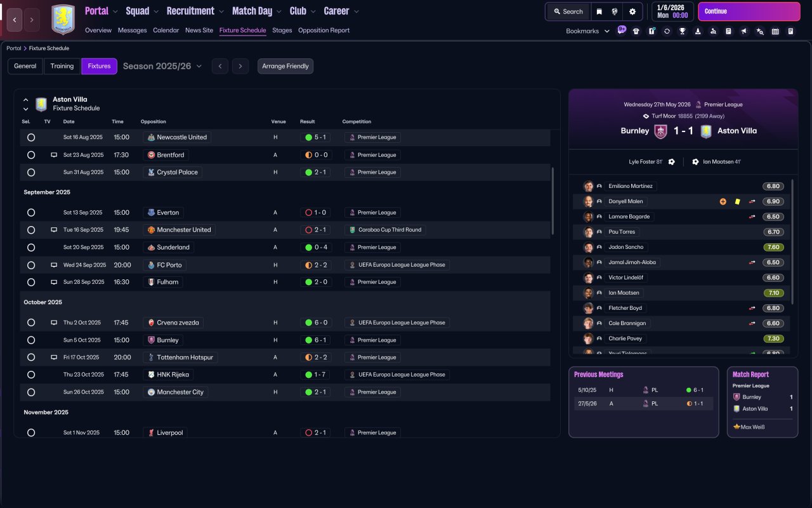The width and height of the screenshot is (812, 508).
Task: Click the shirt icon in the bookmarks bar
Action: pyautogui.click(x=636, y=31)
